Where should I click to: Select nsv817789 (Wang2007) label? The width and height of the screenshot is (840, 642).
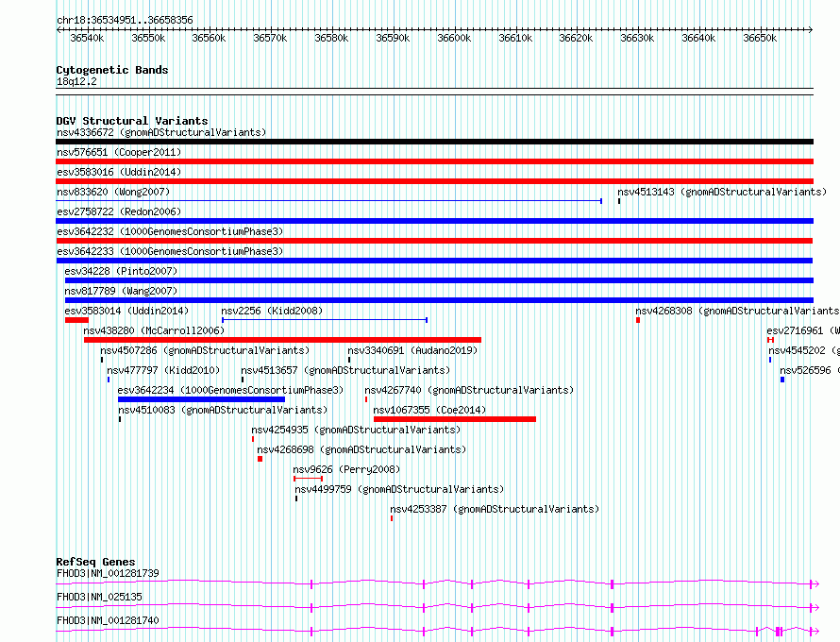[121, 291]
